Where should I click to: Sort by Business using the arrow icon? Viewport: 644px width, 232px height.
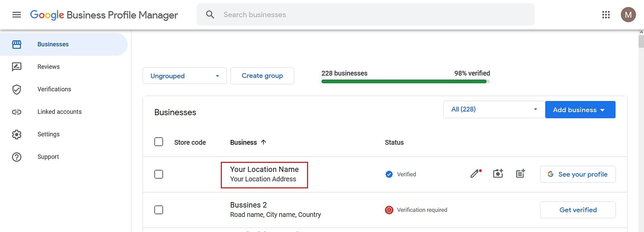(264, 142)
